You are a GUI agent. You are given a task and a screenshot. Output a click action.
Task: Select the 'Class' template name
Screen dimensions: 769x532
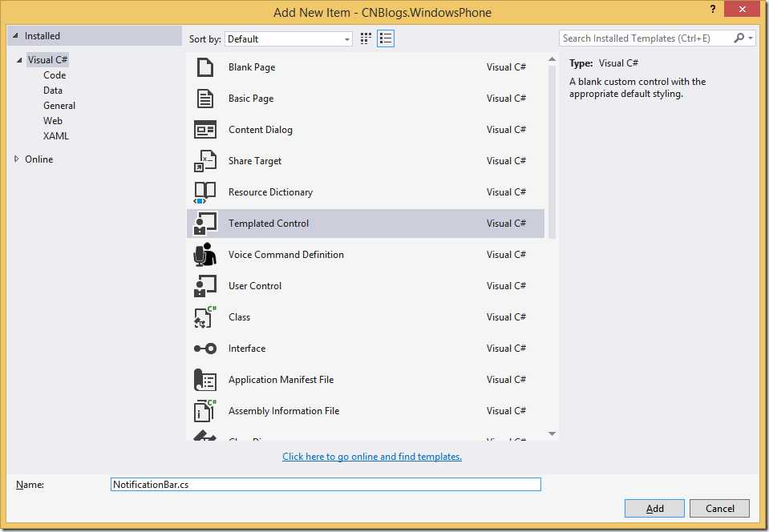tap(239, 317)
